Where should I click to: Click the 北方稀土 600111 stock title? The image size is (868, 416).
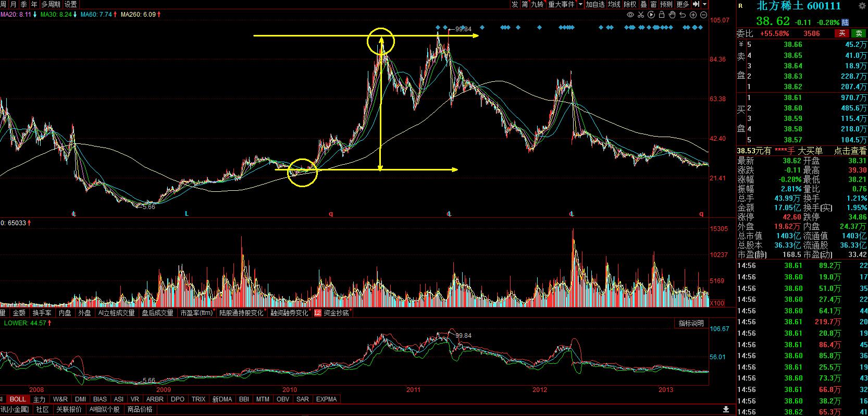[x=799, y=6]
